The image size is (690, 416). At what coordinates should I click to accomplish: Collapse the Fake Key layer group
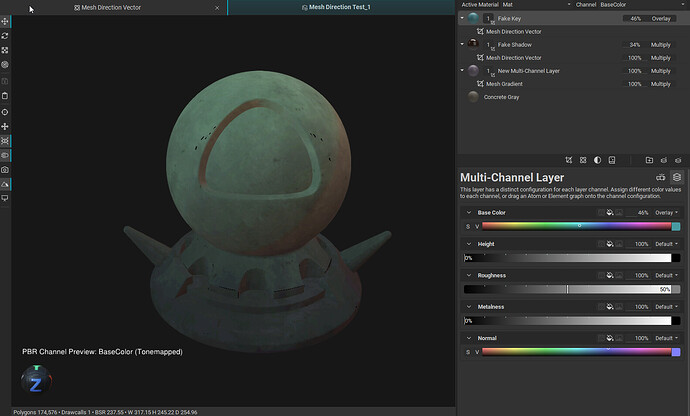(x=462, y=18)
